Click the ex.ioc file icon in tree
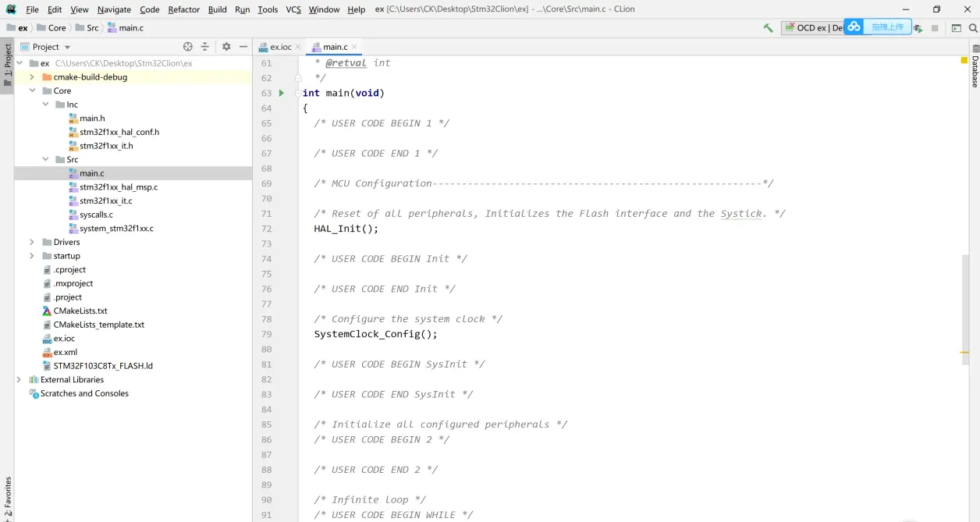The height and width of the screenshot is (522, 980). coord(47,339)
